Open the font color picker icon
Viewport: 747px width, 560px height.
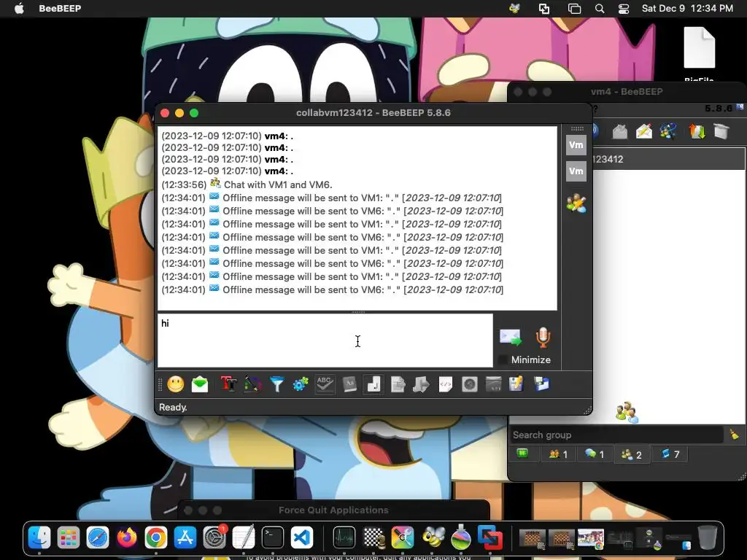pos(253,384)
